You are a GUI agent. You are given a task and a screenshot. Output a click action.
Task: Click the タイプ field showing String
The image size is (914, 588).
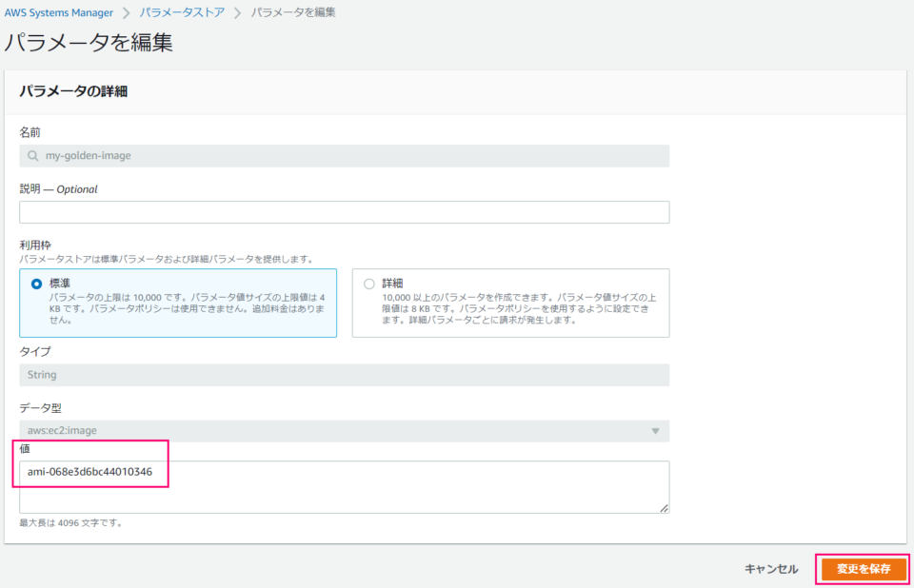(343, 374)
